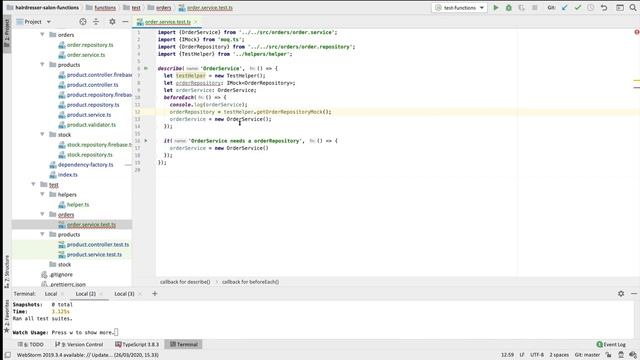Open order.repository.ts in project tree
Screen dimensions: 640x360
pos(90,45)
